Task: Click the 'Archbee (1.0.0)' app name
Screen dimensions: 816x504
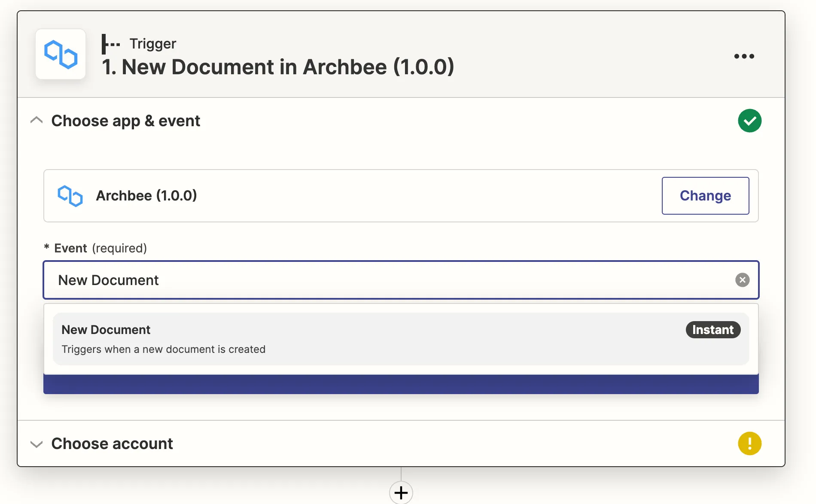Action: point(146,196)
